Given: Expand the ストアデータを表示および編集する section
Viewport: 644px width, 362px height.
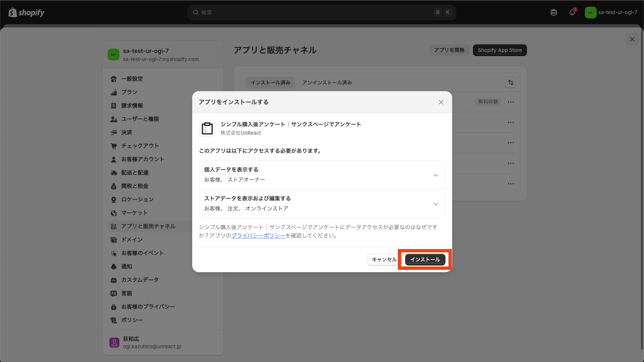Looking at the screenshot, I should [x=435, y=204].
